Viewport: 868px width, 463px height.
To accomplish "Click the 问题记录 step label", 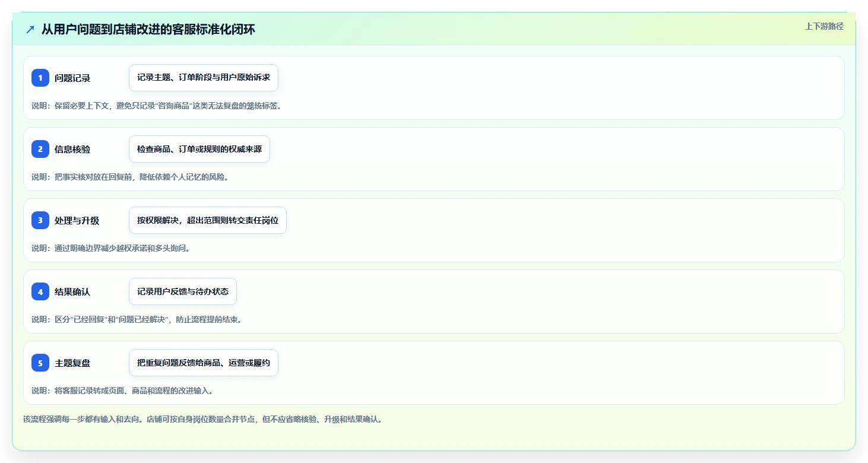I will pyautogui.click(x=72, y=78).
